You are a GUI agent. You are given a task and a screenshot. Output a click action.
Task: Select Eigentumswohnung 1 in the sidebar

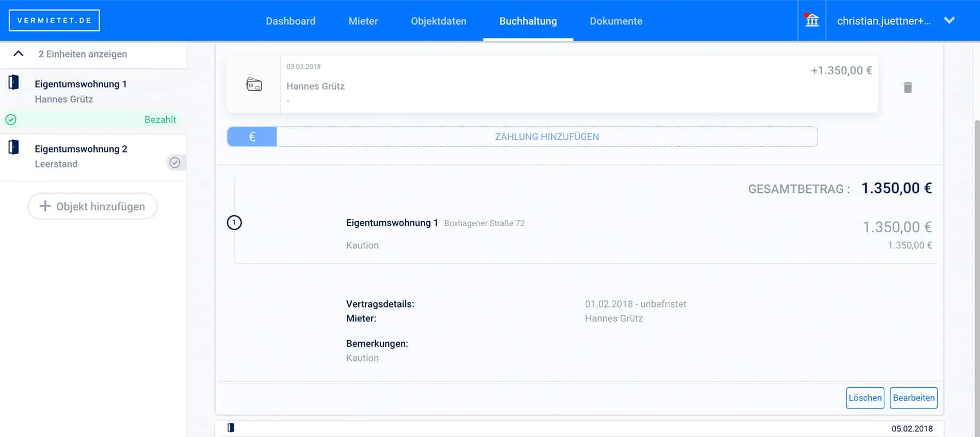[x=80, y=84]
